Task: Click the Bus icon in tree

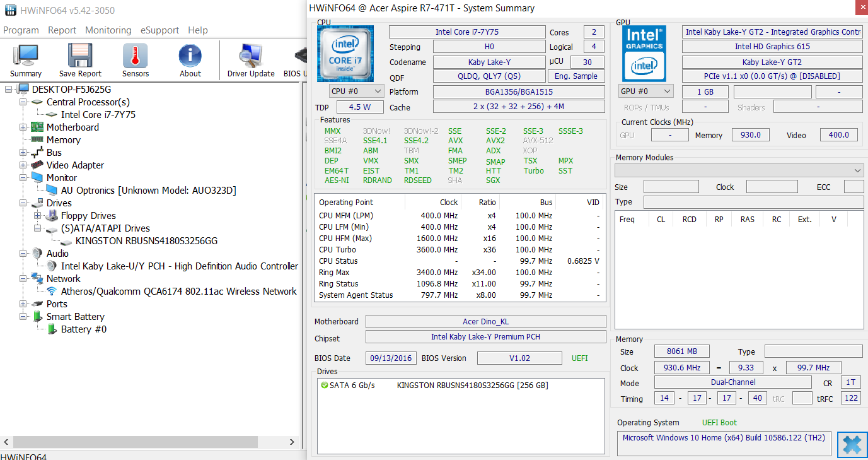Action: [x=38, y=152]
